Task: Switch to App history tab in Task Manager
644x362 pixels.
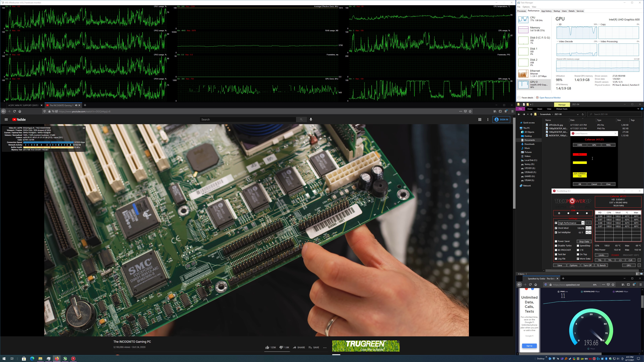Action: tap(546, 11)
